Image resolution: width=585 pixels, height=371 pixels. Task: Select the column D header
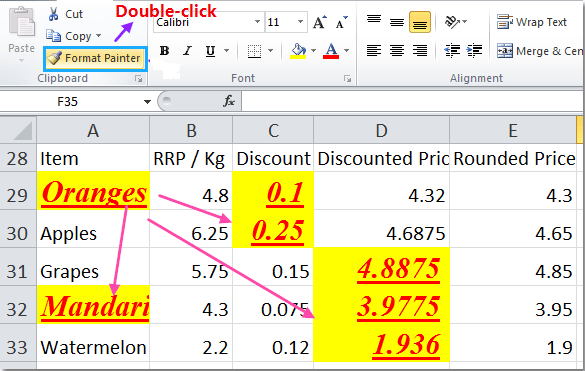tap(381, 131)
